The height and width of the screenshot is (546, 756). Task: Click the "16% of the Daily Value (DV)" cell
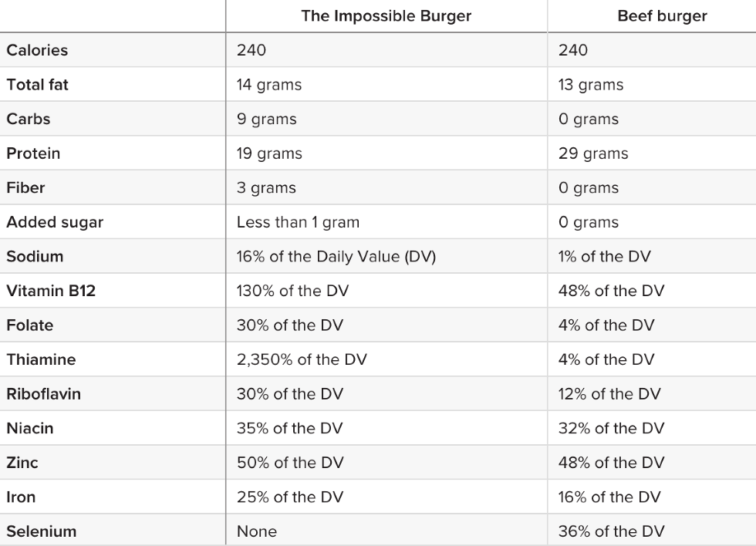(336, 256)
